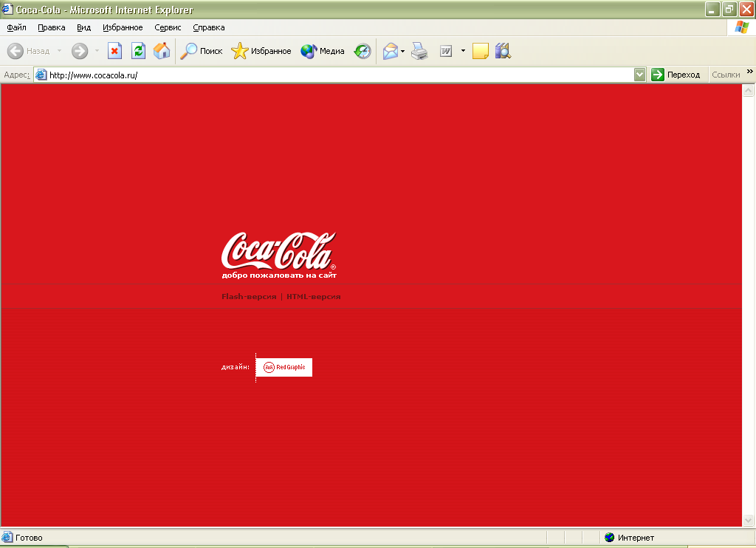Image resolution: width=756 pixels, height=548 pixels.
Task: Click the page icon in address bar
Action: (x=41, y=75)
